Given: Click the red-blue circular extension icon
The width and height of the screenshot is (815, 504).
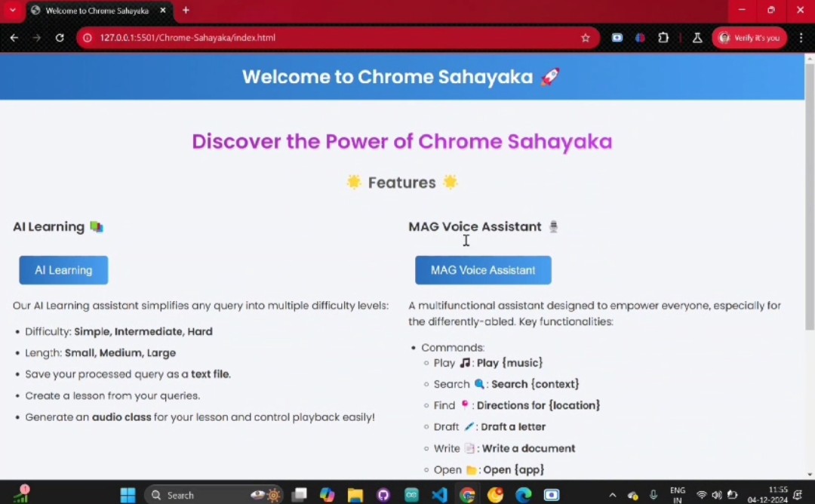Looking at the screenshot, I should pos(640,38).
